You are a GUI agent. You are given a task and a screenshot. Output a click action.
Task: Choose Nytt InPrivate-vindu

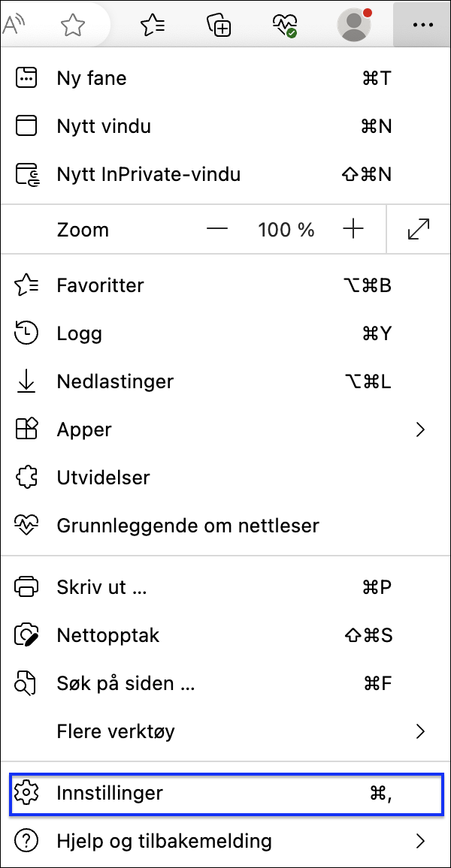(x=149, y=174)
